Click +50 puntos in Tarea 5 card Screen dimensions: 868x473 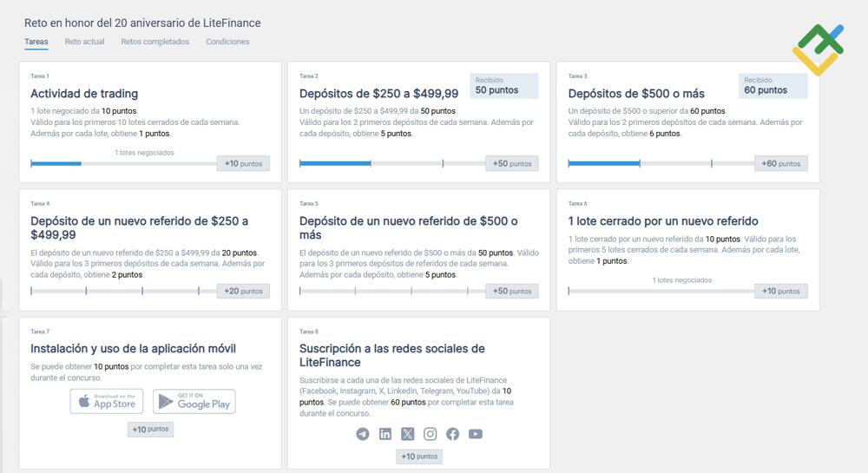pyautogui.click(x=512, y=291)
